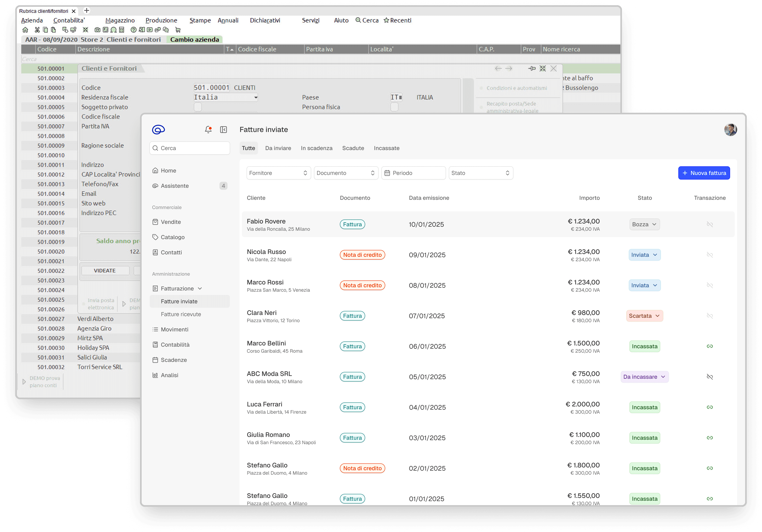762x532 pixels.
Task: Click the shopping cart toolbar icon
Action: (x=178, y=30)
